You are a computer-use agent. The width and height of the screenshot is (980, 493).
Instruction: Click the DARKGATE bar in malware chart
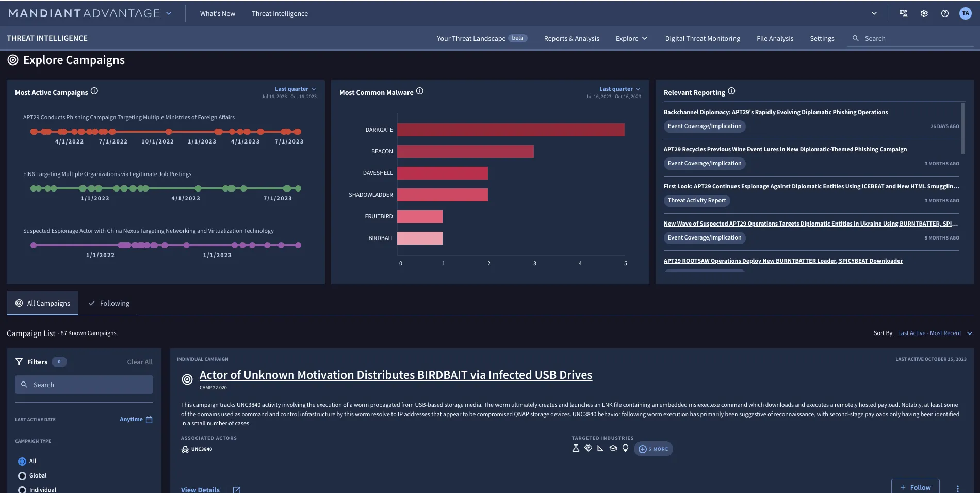(511, 130)
